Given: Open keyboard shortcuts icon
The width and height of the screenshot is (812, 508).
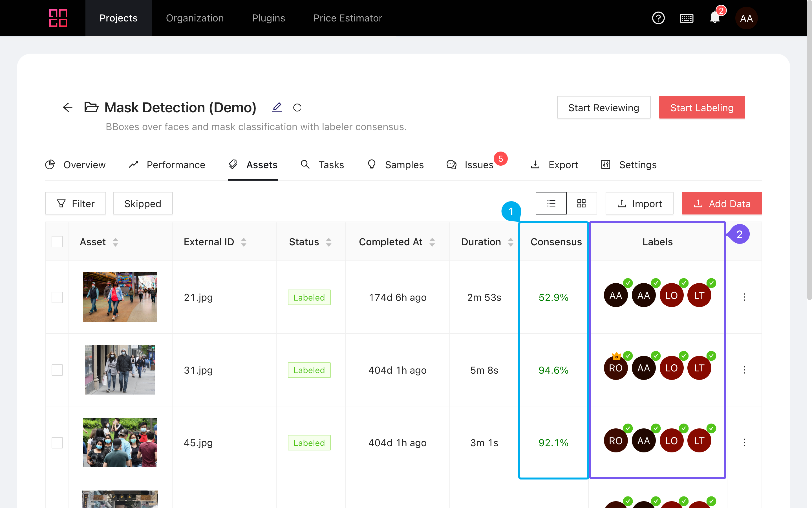Looking at the screenshot, I should [687, 18].
